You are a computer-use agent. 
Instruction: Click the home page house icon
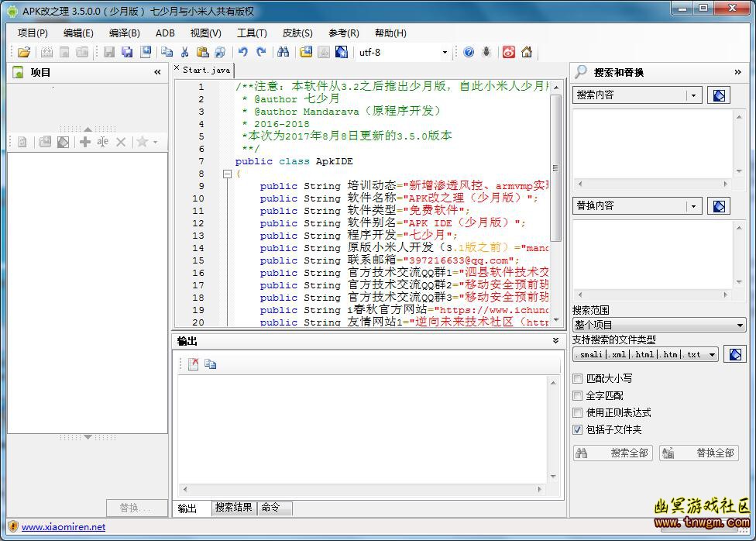click(527, 52)
